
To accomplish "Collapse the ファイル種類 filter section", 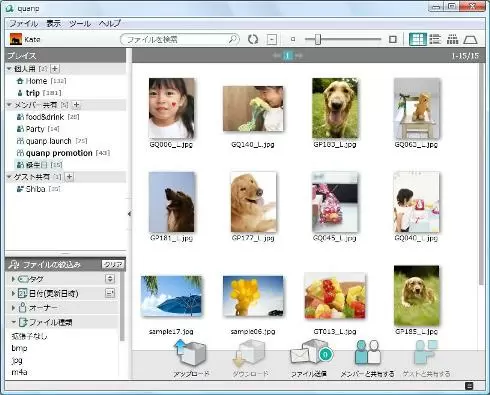I will click(x=13, y=322).
